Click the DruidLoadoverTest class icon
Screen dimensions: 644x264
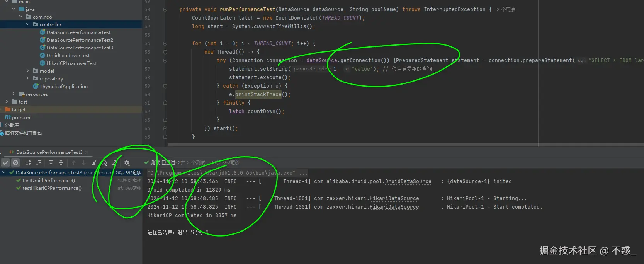coord(42,55)
